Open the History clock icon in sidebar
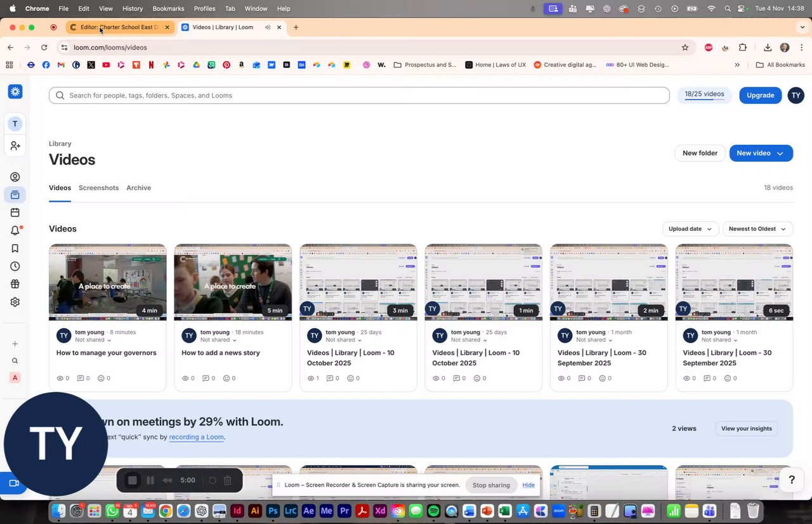Viewport: 812px width, 524px height. pos(15,266)
